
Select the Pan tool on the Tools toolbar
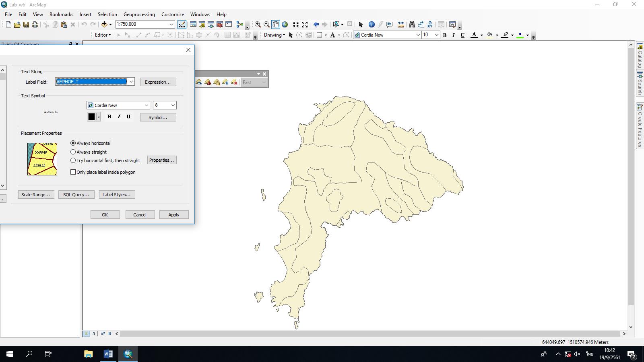(x=275, y=24)
